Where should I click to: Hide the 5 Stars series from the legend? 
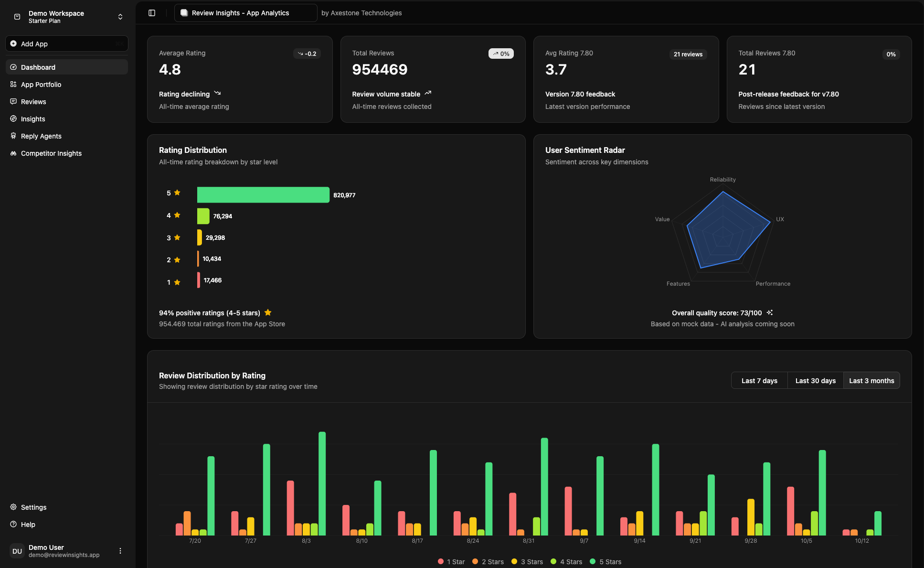click(605, 561)
